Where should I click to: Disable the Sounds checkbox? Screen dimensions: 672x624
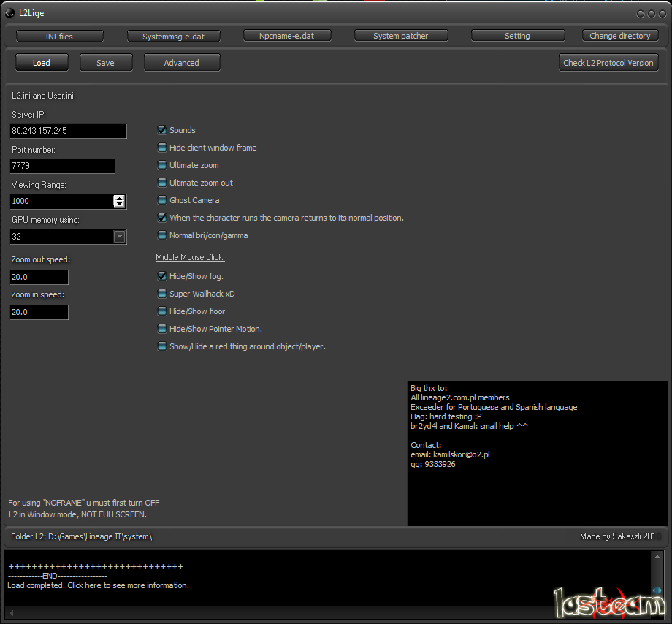click(x=162, y=130)
